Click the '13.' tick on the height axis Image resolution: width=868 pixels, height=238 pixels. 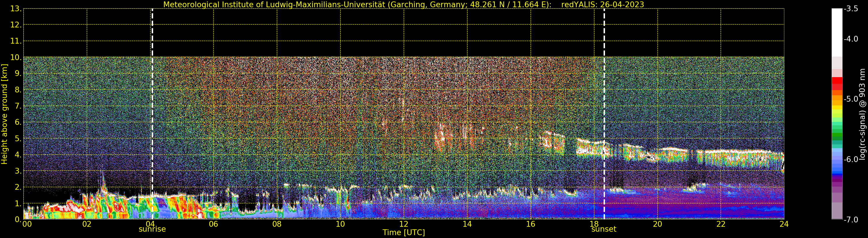[x=16, y=9]
